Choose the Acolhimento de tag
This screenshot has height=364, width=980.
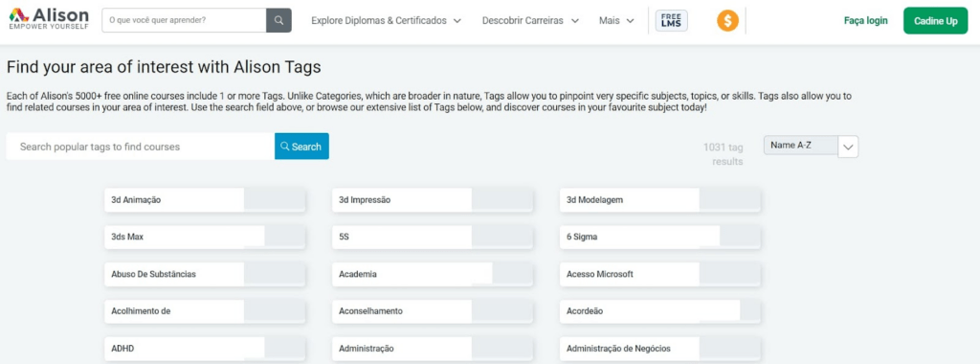(205, 311)
